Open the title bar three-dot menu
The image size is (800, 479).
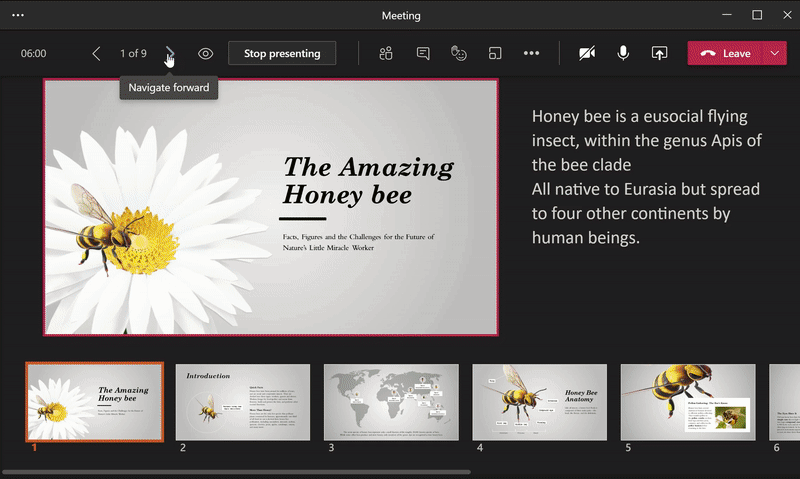(17, 15)
